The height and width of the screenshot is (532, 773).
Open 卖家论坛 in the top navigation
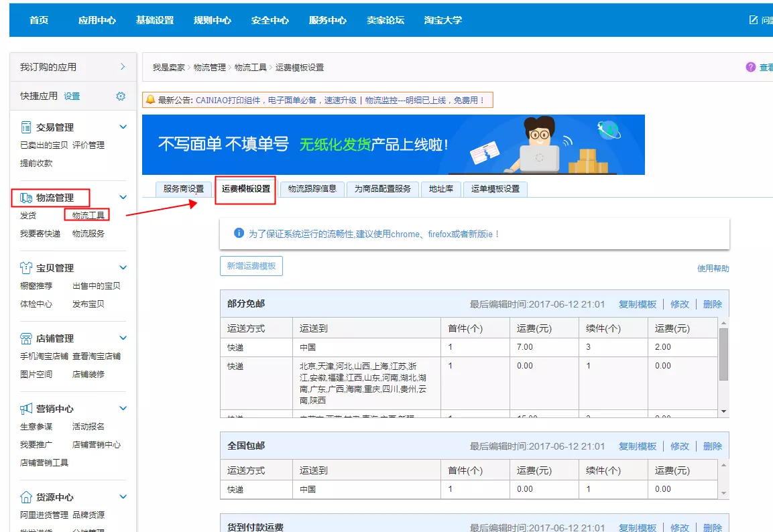[x=385, y=20]
